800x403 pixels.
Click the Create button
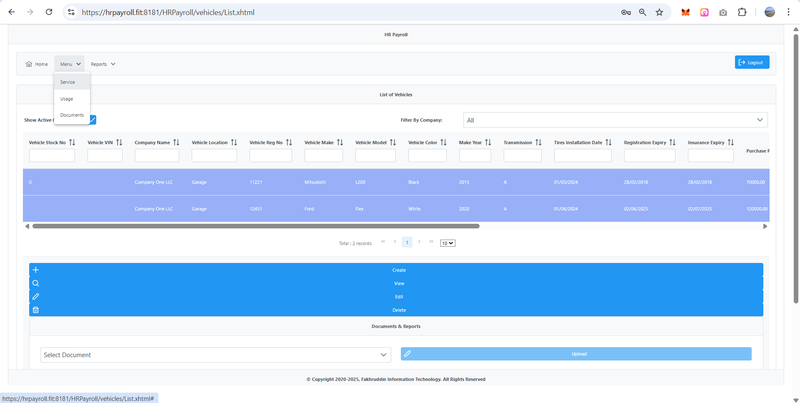(x=396, y=270)
